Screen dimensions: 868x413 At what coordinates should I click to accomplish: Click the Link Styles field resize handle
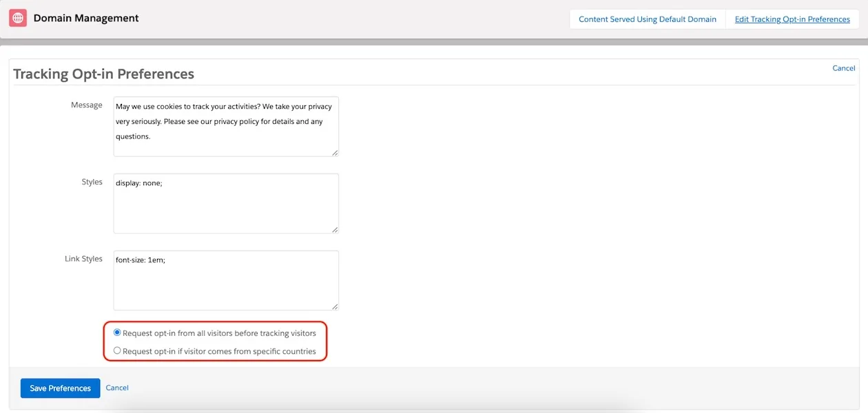click(x=335, y=306)
